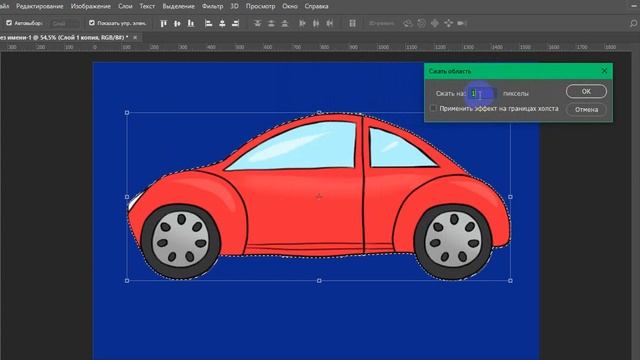Viewport: 640px width, 360px height.
Task: Open the Окно menu
Action: click(x=290, y=6)
